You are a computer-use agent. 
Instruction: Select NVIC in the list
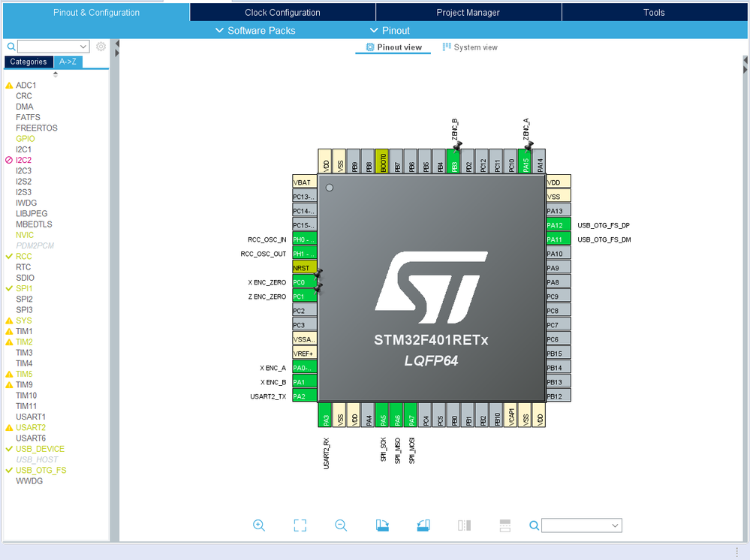[x=24, y=235]
